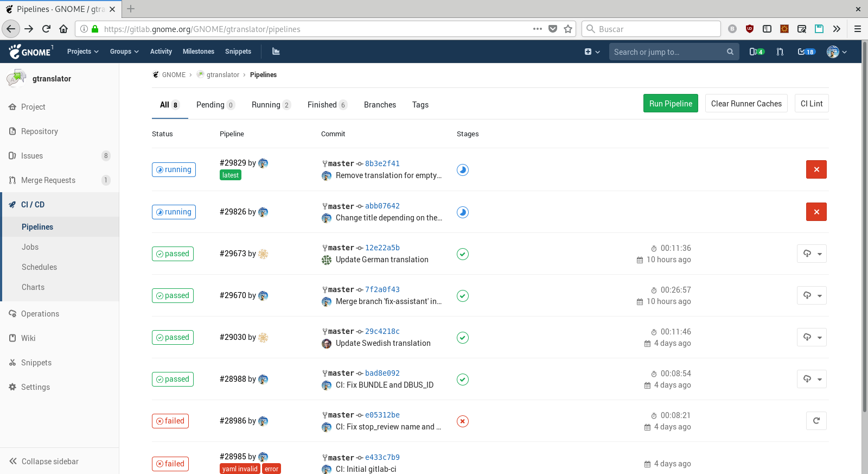868x474 pixels.
Task: Click the browser home button
Action: tap(63, 29)
